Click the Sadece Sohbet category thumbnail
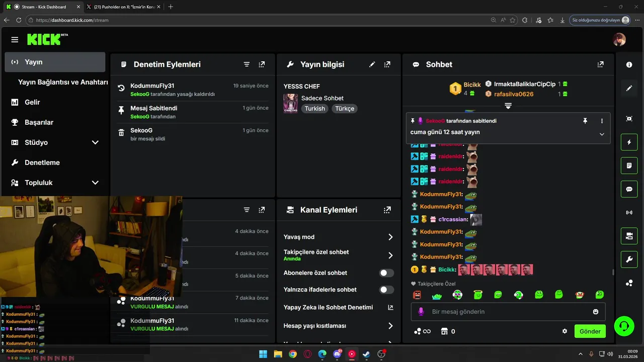Screen dimensions: 644x362 290,103
